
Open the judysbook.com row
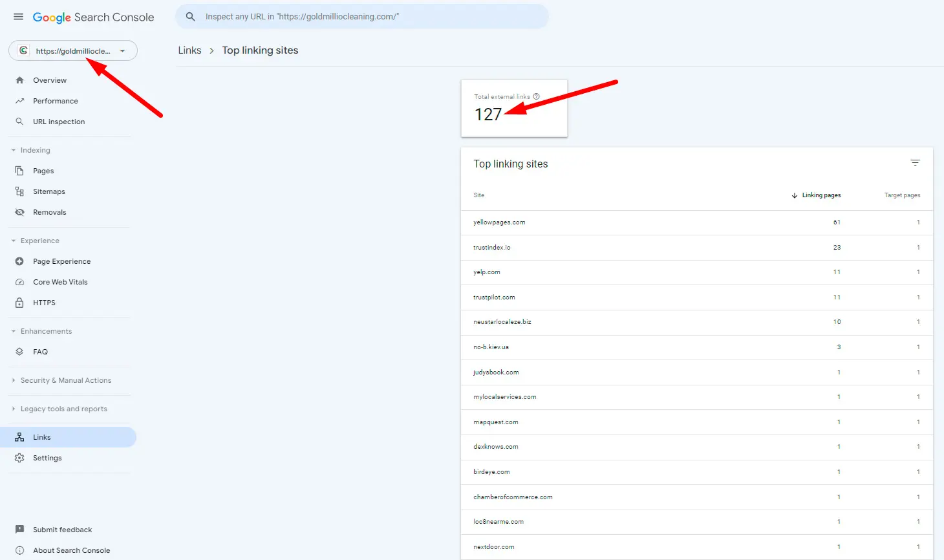coord(697,372)
